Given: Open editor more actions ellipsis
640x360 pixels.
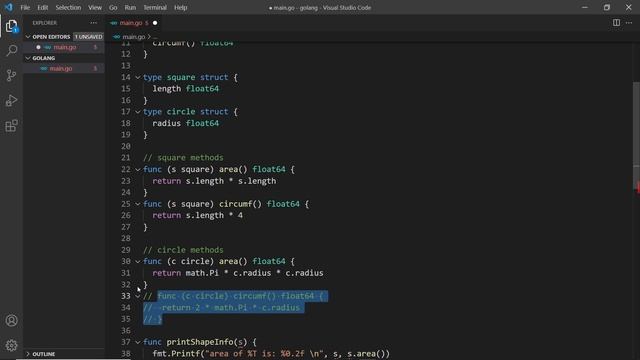Looking at the screenshot, I should click(629, 22).
